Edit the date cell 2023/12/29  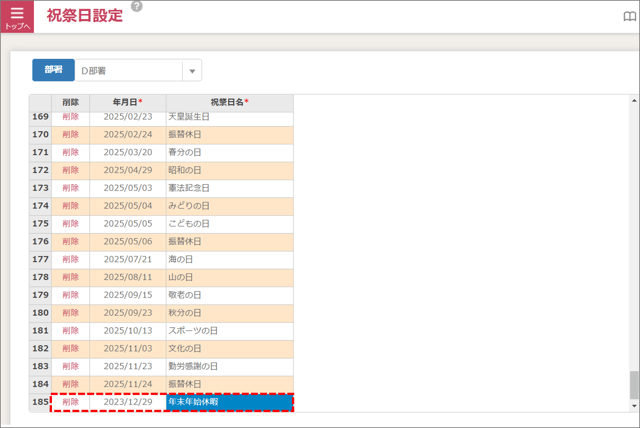click(x=127, y=402)
